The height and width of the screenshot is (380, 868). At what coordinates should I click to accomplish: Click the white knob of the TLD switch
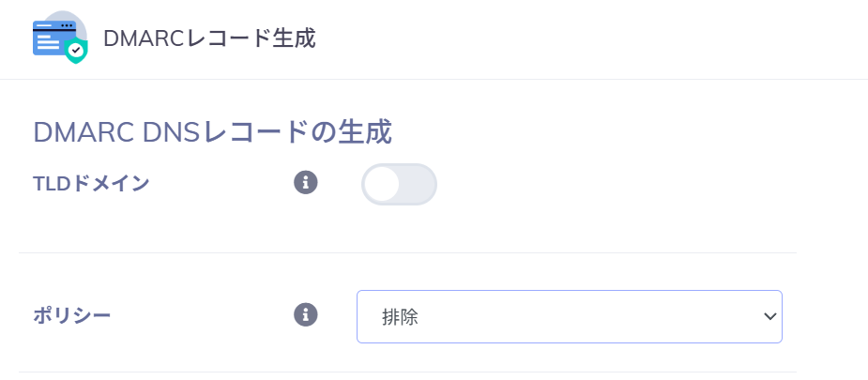pyautogui.click(x=382, y=184)
